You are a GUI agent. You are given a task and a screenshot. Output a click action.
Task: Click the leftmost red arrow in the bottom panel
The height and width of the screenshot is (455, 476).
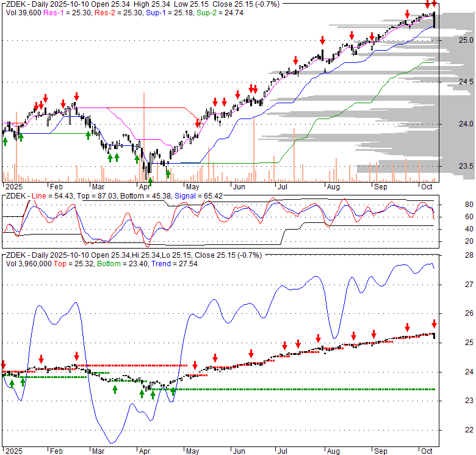coord(3,363)
